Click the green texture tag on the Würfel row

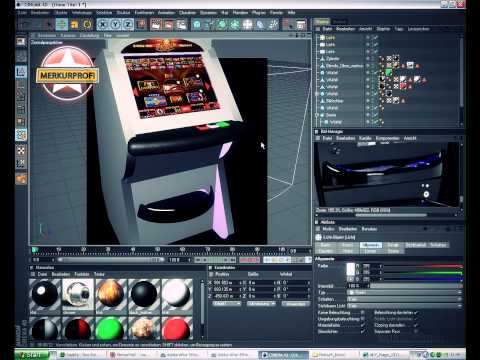coord(388,72)
